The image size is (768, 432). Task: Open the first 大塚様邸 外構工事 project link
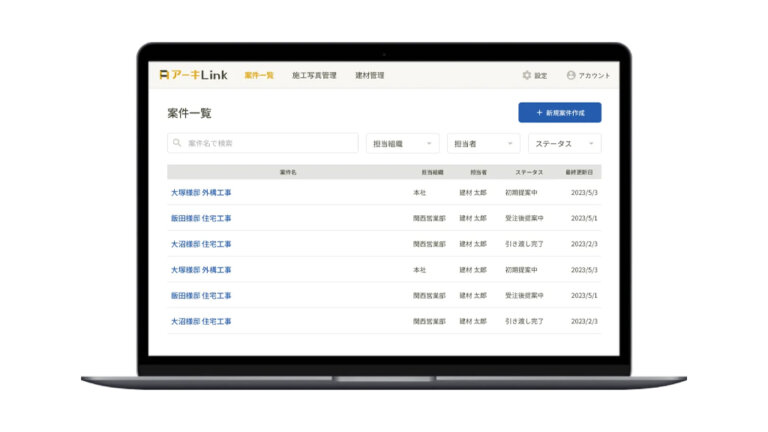click(x=201, y=192)
